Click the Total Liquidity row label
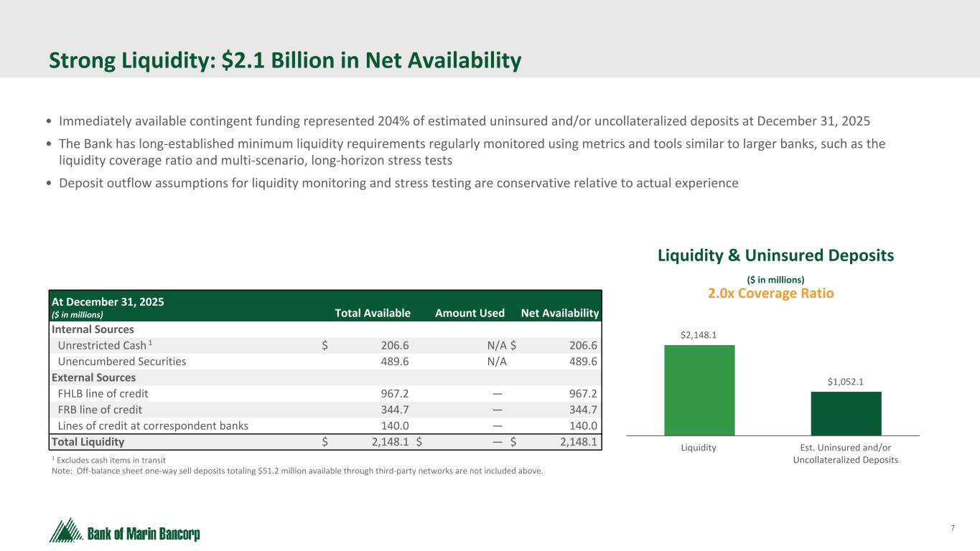 [x=88, y=442]
